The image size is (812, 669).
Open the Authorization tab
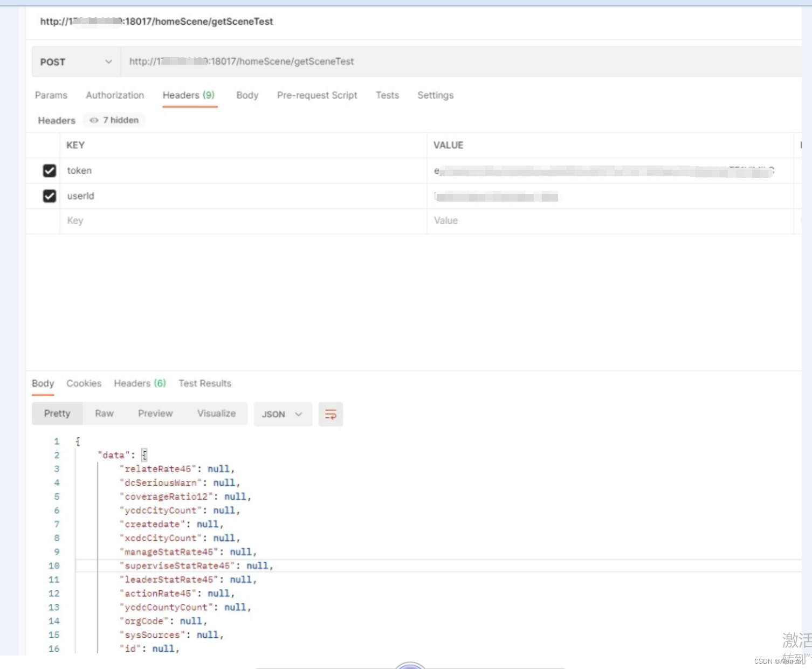tap(115, 95)
